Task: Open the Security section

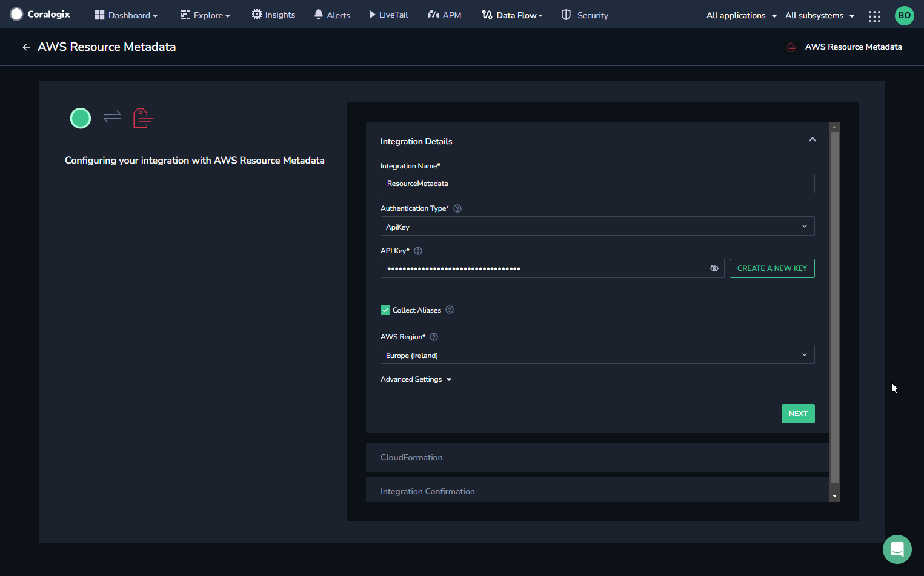Action: pos(585,15)
